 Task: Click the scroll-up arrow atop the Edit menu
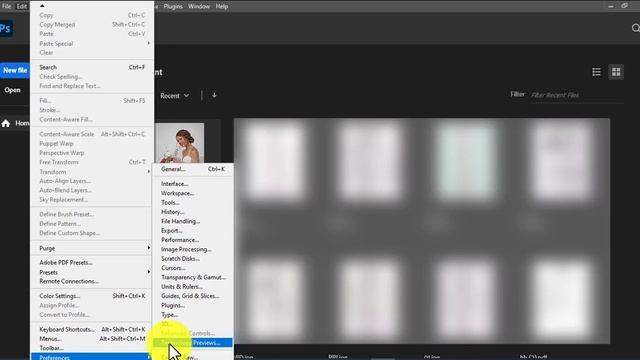pos(42,6)
